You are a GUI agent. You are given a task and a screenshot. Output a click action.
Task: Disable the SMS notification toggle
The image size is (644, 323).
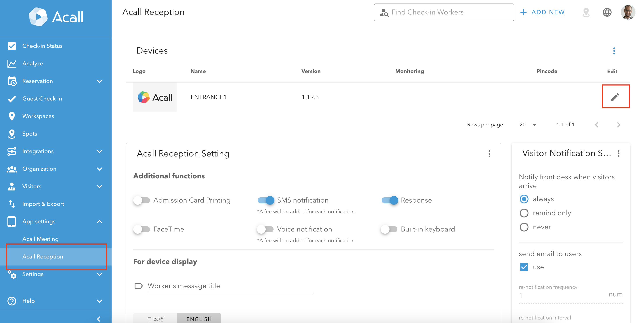pyautogui.click(x=266, y=200)
